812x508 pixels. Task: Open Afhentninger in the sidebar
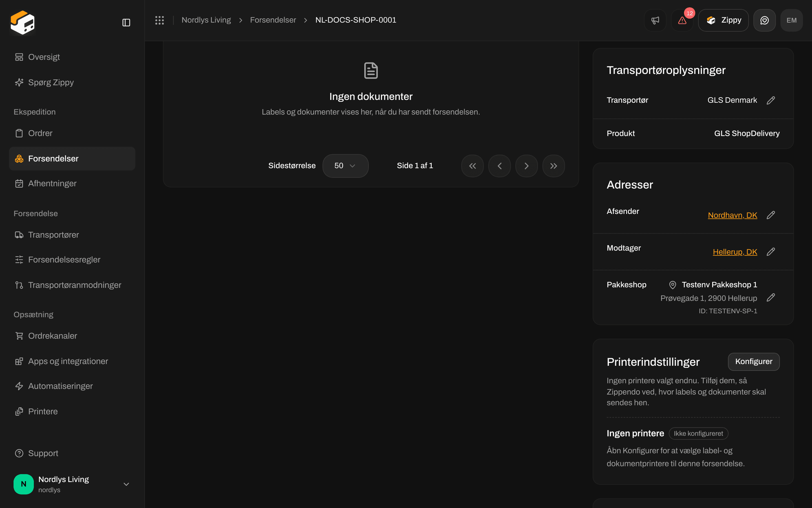coord(72,183)
